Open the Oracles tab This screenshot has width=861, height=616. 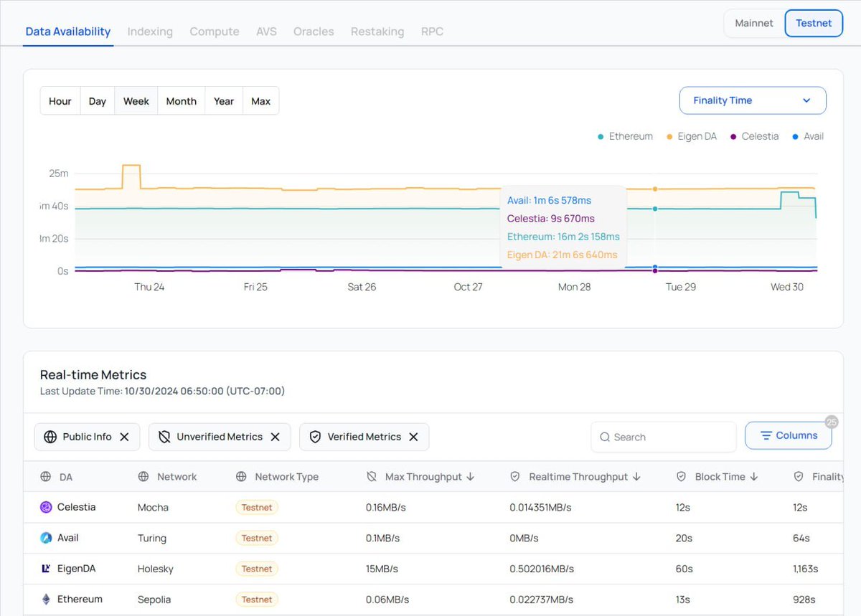coord(314,32)
